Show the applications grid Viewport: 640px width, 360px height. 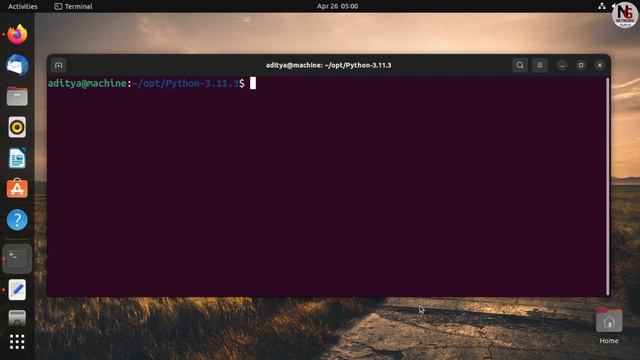17,342
